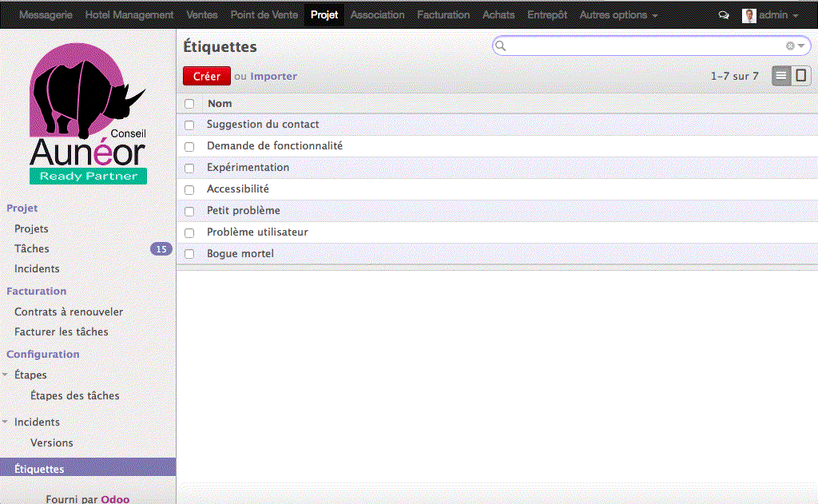This screenshot has width=818, height=504.
Task: Clear search using the small x icon
Action: point(790,46)
